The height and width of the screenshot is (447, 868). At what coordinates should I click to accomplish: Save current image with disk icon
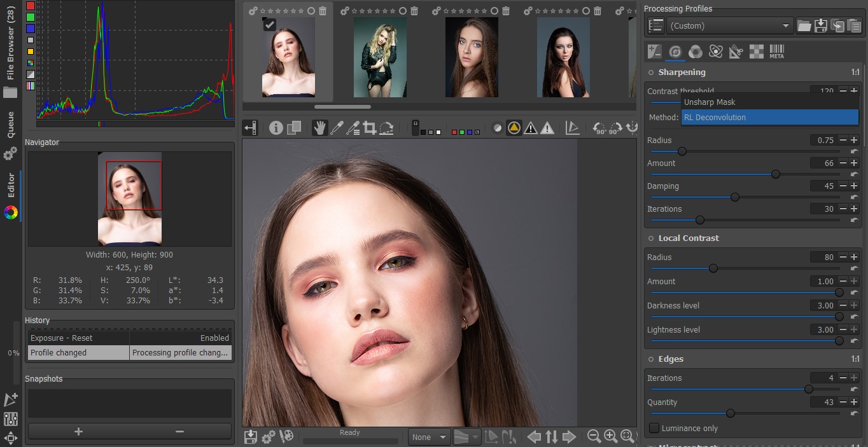pyautogui.click(x=251, y=437)
